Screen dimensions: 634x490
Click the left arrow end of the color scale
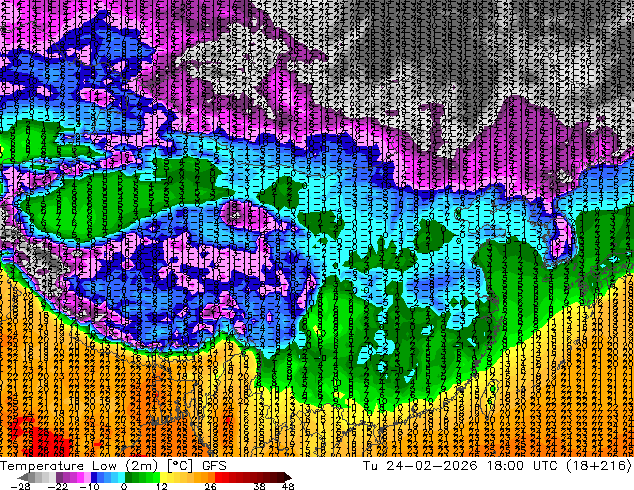tap(23, 477)
